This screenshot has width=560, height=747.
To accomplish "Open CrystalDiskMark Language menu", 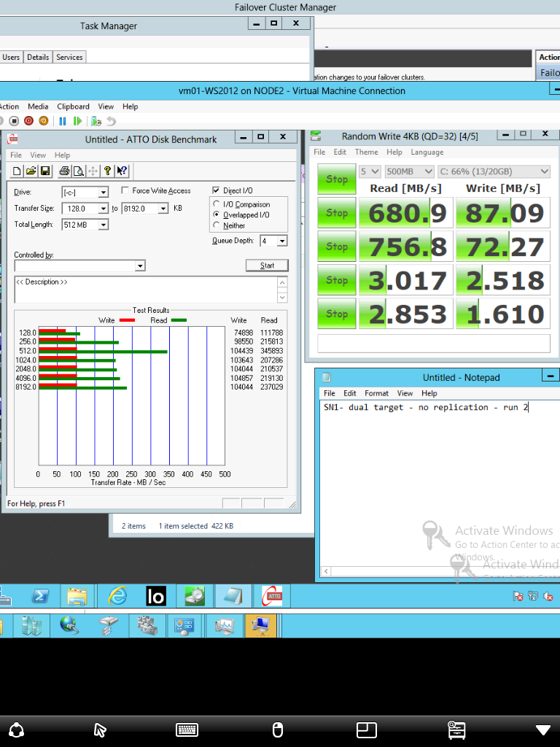I will click(x=427, y=152).
